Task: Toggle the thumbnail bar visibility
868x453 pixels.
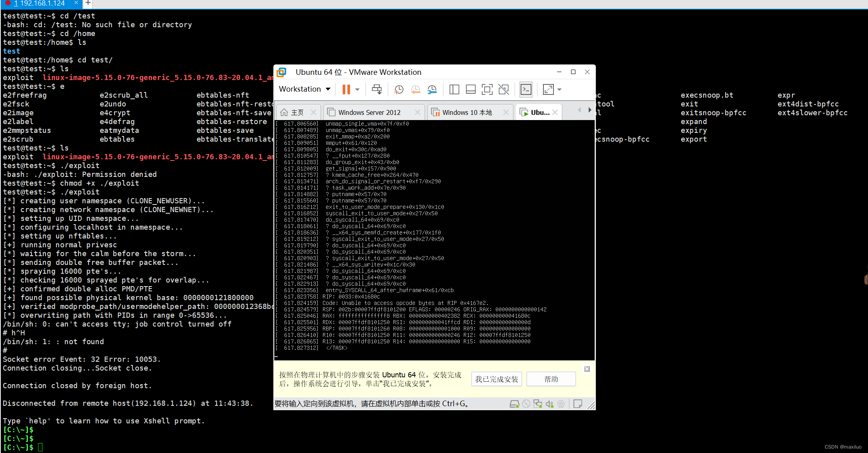Action: click(471, 89)
